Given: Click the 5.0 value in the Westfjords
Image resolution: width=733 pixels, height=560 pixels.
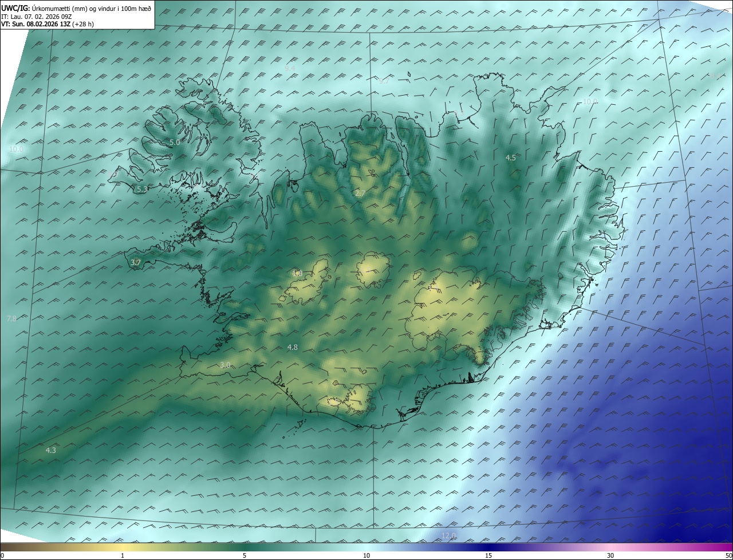Looking at the screenshot, I should (175, 142).
